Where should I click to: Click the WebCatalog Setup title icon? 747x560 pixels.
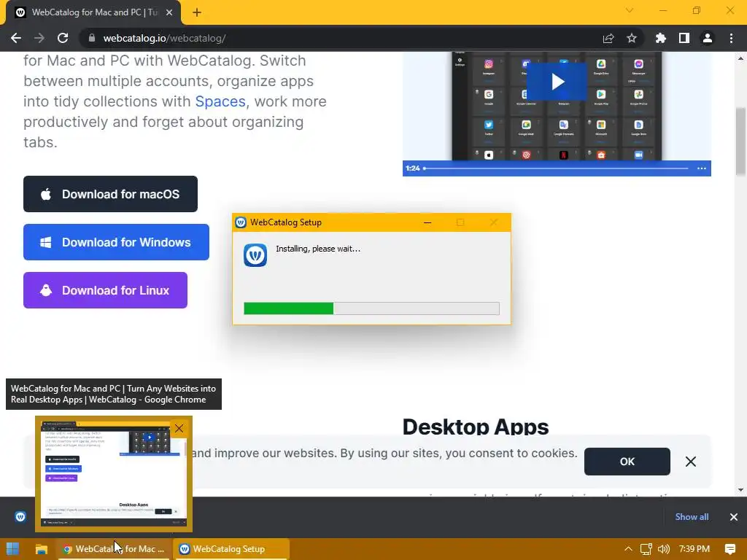[241, 222]
